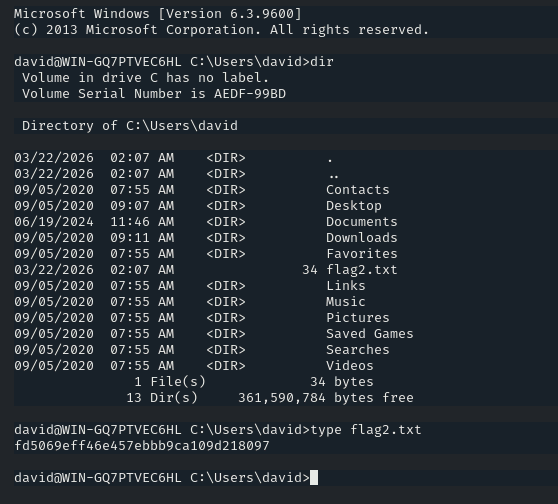Click the Documents directory name
The height and width of the screenshot is (504, 558).
(362, 222)
